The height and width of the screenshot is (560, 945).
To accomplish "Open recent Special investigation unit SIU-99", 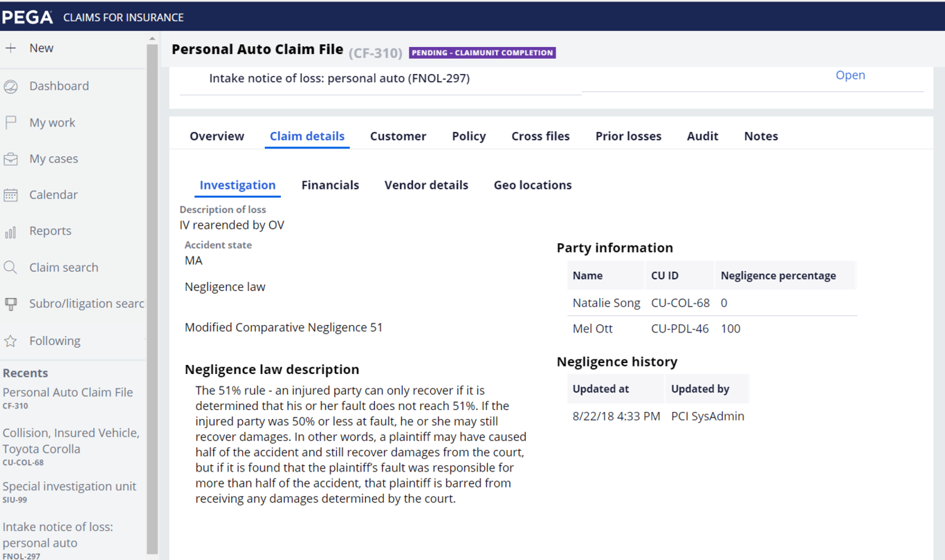I will [x=69, y=487].
